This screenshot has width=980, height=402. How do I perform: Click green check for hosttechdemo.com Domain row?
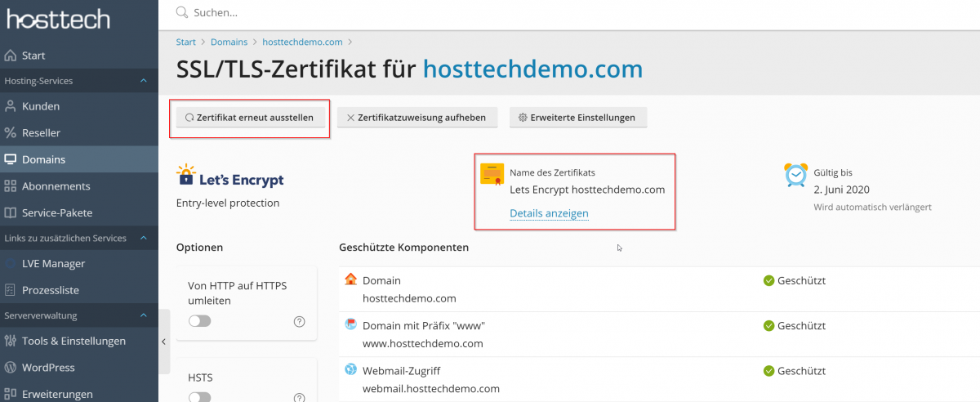768,280
